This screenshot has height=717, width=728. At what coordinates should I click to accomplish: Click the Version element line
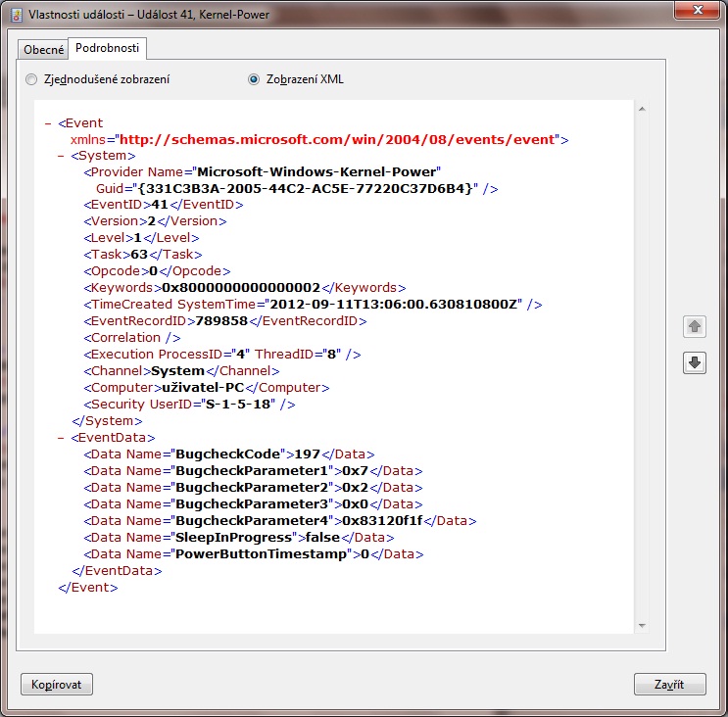point(155,221)
